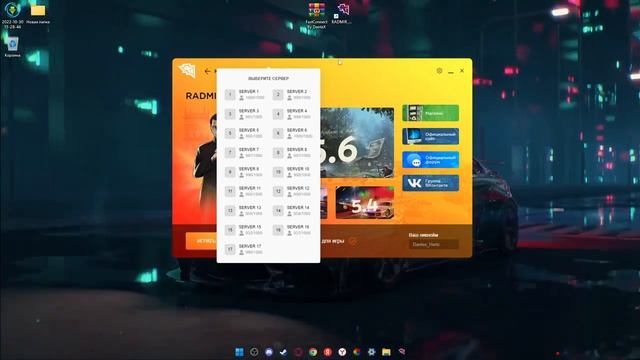Click SERVER 11 entry
This screenshot has width=640, height=360.
[245, 191]
